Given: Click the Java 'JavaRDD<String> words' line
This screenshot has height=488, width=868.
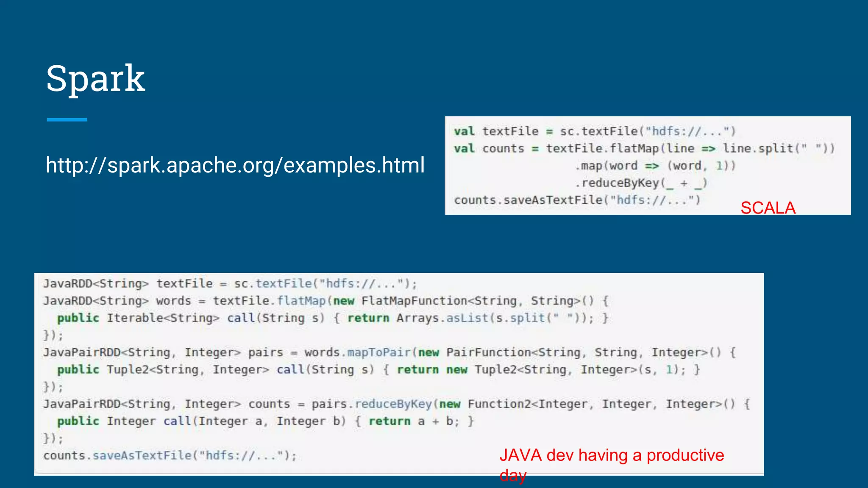Looking at the screenshot, I should [x=326, y=301].
